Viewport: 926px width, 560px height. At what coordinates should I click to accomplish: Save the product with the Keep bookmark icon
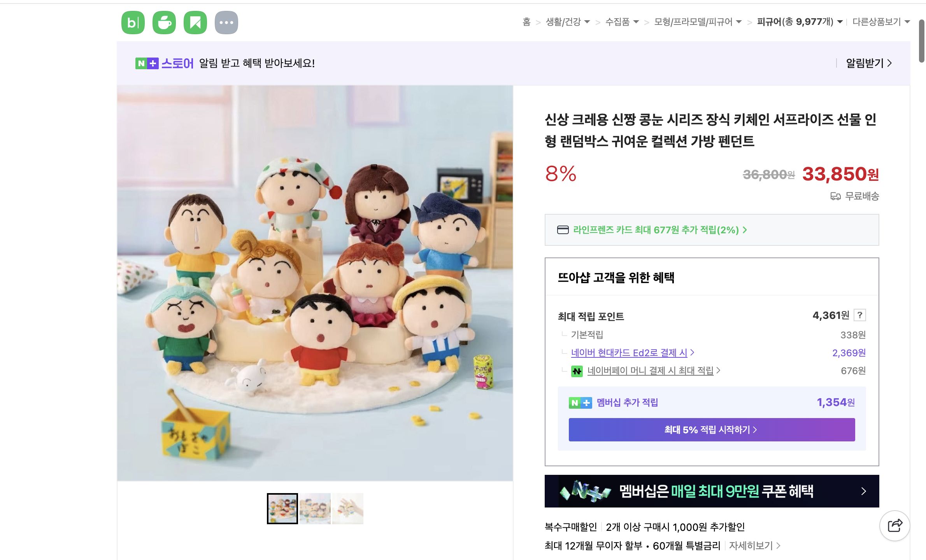coord(196,22)
